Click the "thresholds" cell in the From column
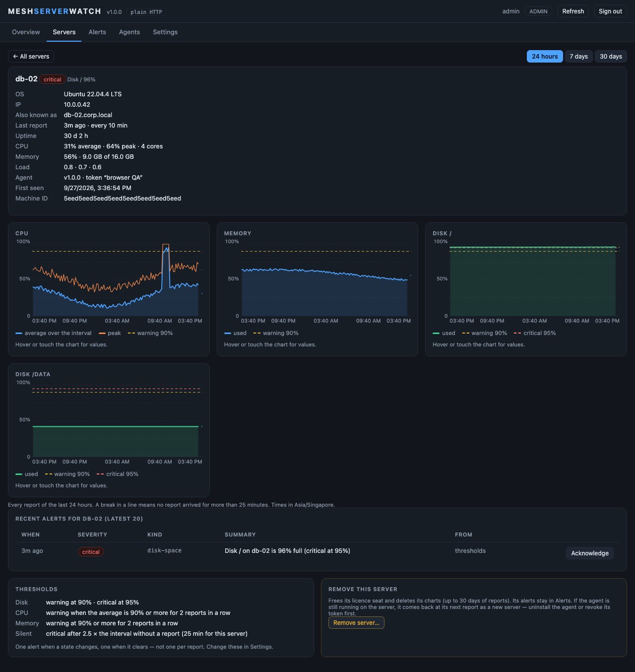Screen dimensions: 635x672 tap(470, 551)
